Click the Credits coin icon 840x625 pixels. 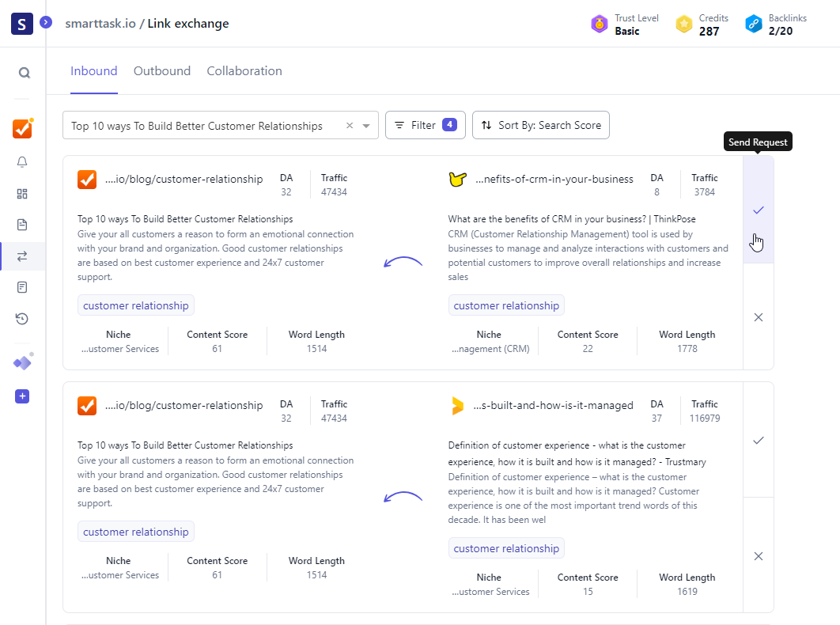683,25
